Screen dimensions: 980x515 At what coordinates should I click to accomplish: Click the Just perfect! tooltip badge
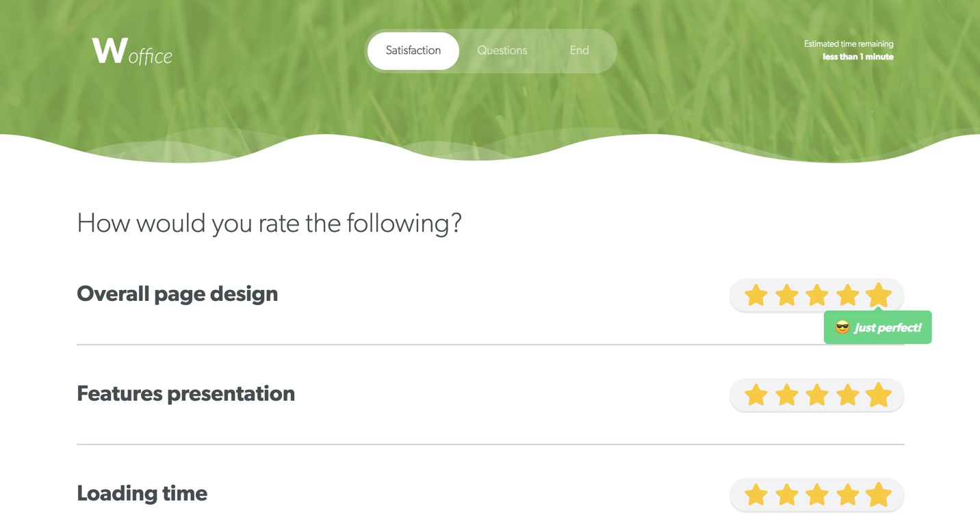point(877,328)
